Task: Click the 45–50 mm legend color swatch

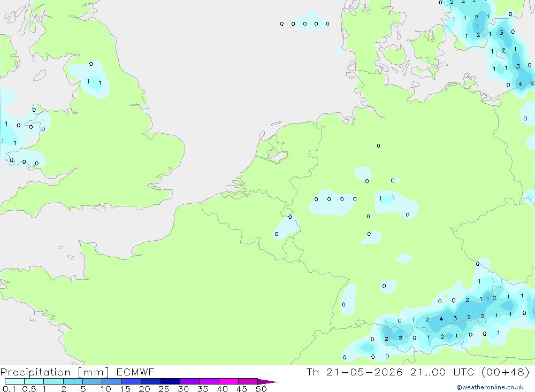Action: (x=248, y=381)
